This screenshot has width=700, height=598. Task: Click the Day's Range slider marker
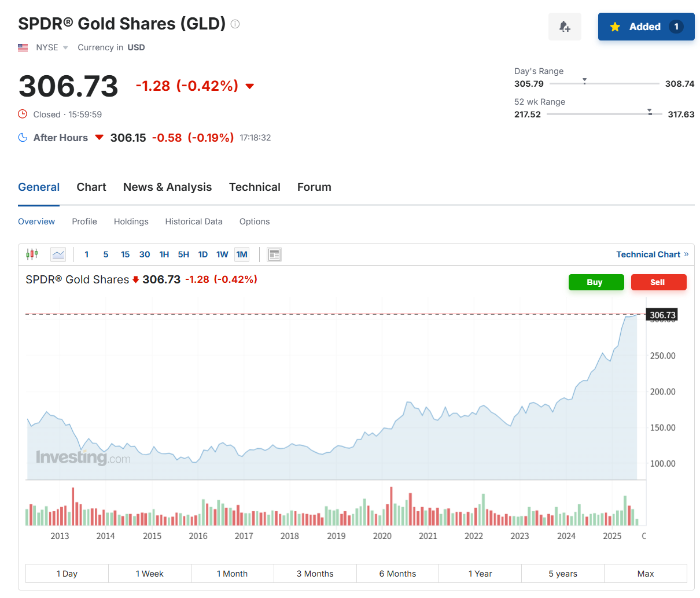[x=584, y=81]
